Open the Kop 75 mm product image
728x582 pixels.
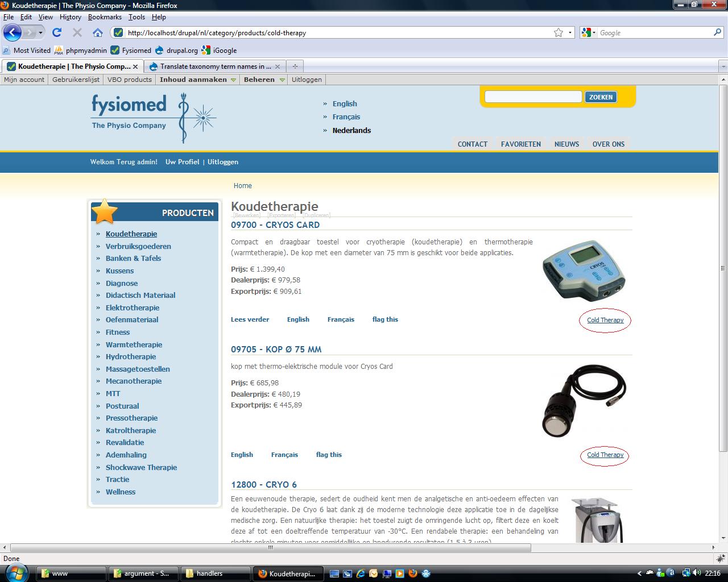click(584, 401)
